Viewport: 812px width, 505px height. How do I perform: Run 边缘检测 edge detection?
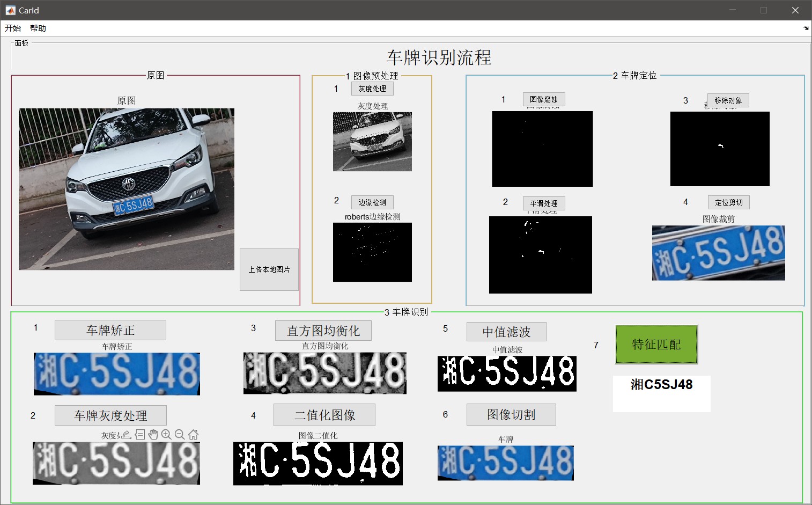(x=372, y=202)
